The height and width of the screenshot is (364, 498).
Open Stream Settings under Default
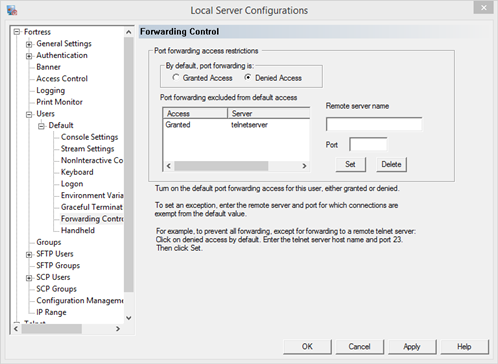coord(87,149)
